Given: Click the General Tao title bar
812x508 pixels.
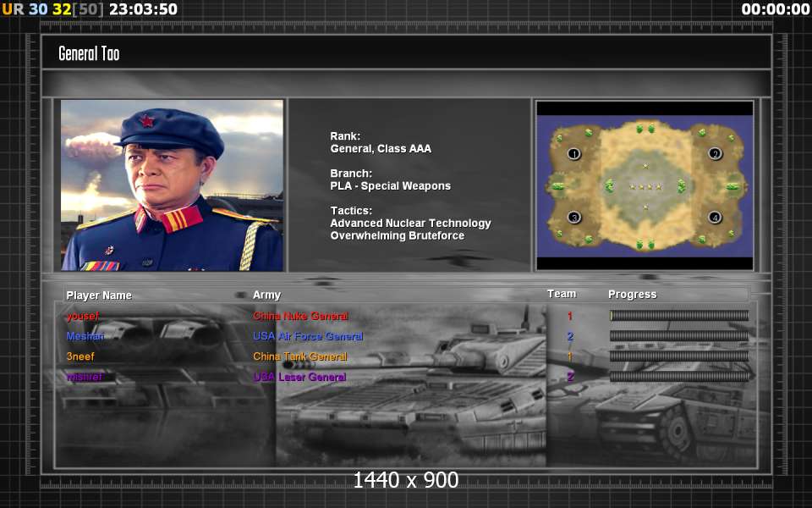Looking at the screenshot, I should coord(406,53).
